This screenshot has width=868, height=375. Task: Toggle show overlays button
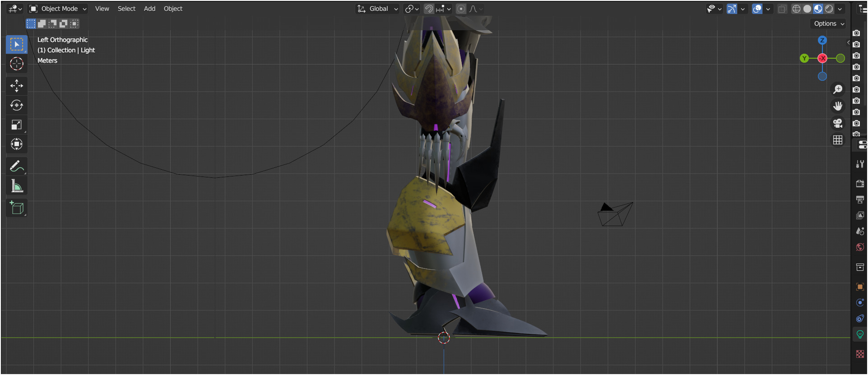(x=757, y=9)
